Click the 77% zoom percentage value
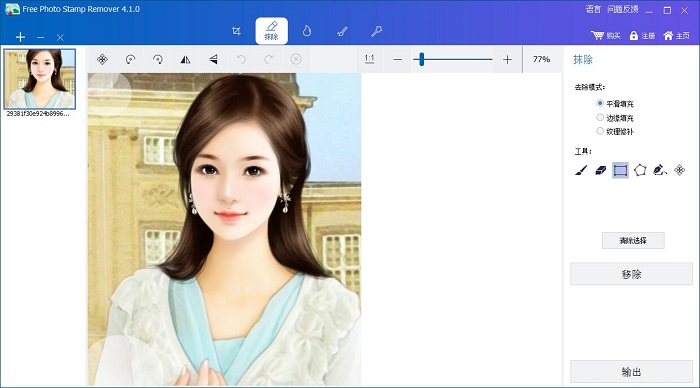 pyautogui.click(x=541, y=59)
